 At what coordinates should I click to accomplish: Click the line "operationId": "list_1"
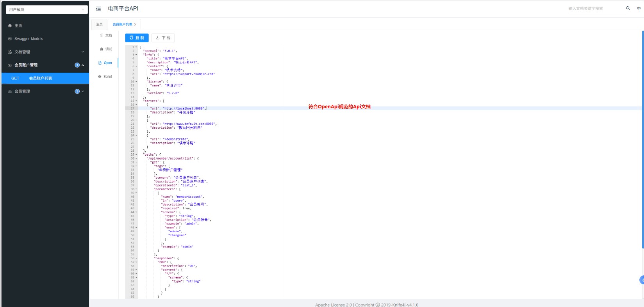[x=175, y=185]
